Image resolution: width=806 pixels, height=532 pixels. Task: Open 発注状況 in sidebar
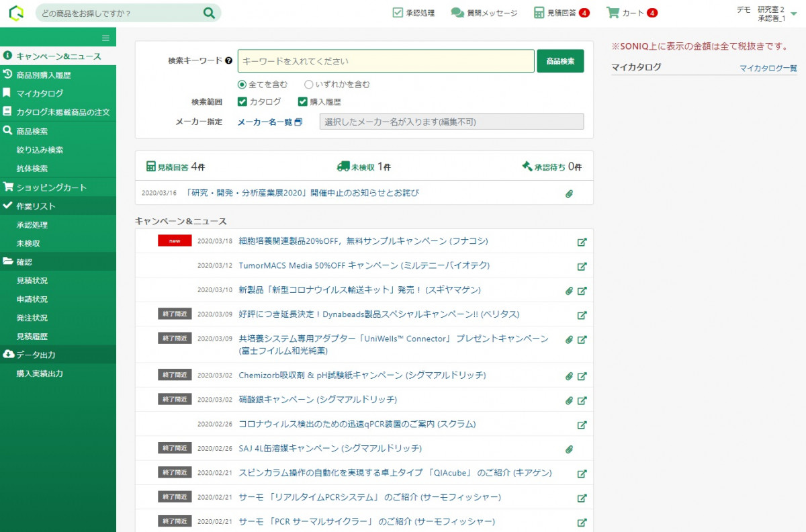pos(32,318)
